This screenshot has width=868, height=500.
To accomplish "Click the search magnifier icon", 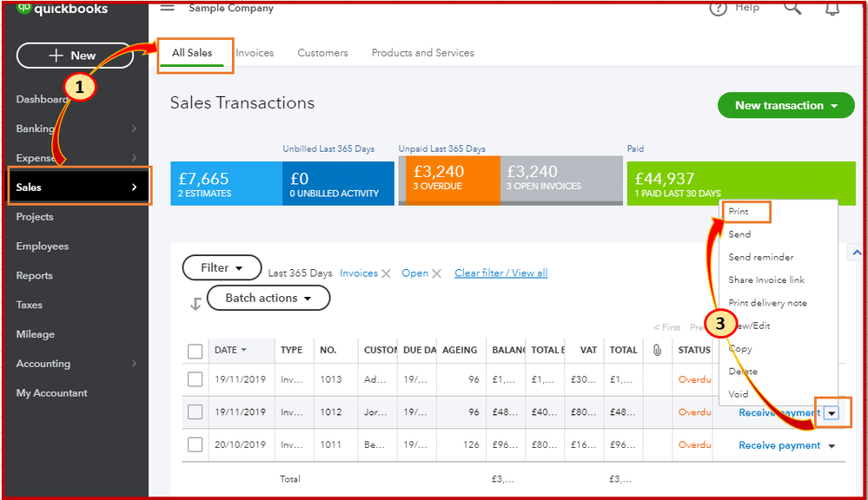I will [x=792, y=7].
